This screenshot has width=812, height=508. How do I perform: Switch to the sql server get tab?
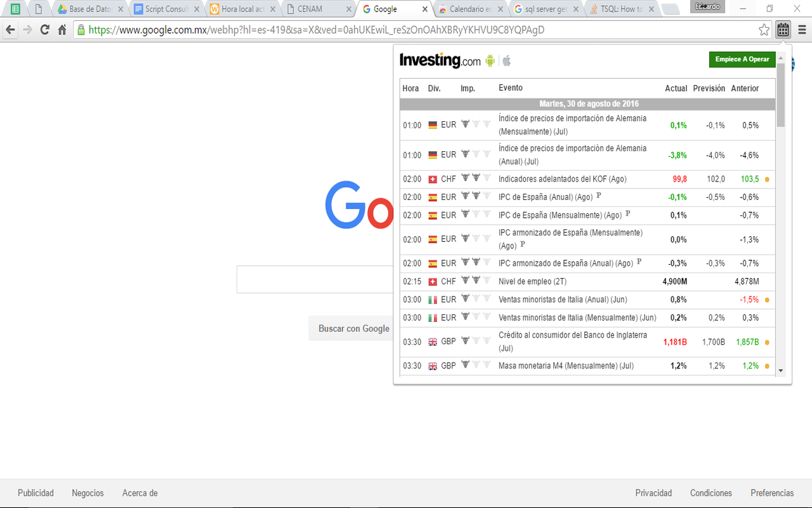point(547,10)
